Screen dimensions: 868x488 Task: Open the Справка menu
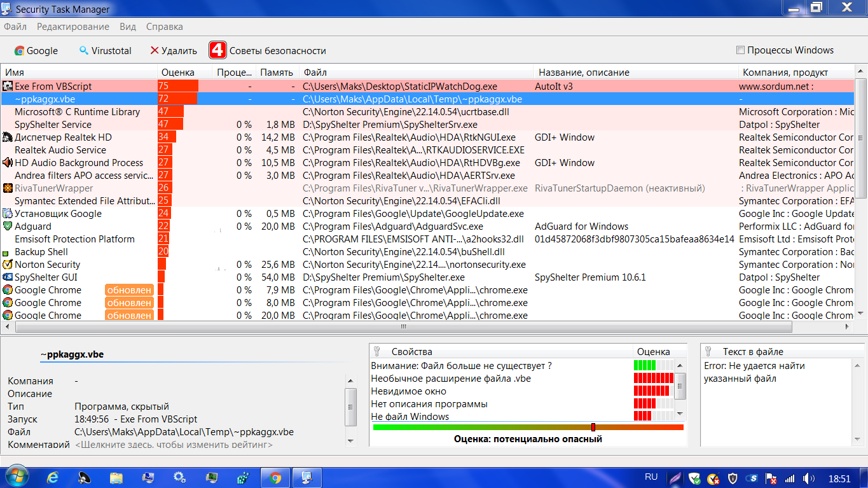pos(165,27)
